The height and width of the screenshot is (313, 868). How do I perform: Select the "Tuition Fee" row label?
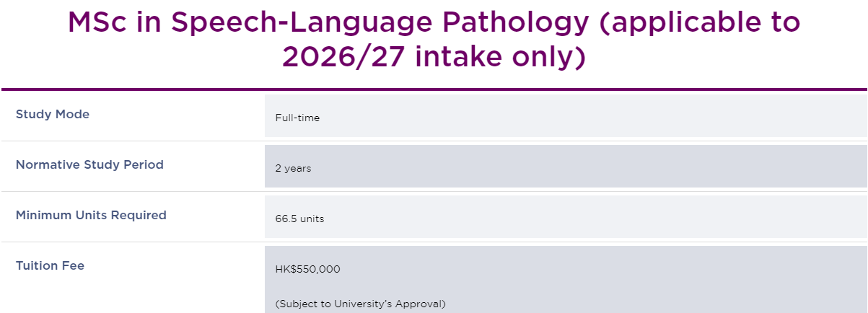(x=50, y=265)
